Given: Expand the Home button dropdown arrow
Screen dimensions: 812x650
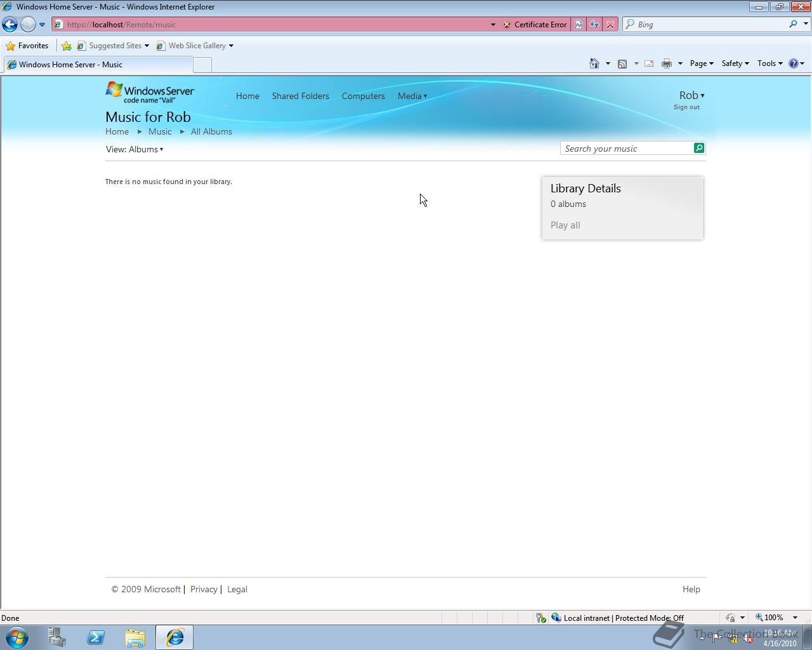Looking at the screenshot, I should coord(608,63).
